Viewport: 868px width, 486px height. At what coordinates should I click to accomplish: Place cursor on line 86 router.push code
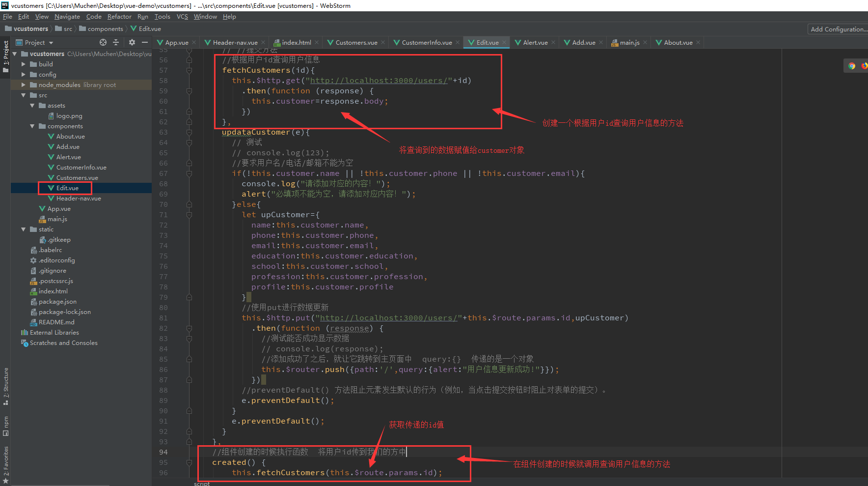[410, 370]
